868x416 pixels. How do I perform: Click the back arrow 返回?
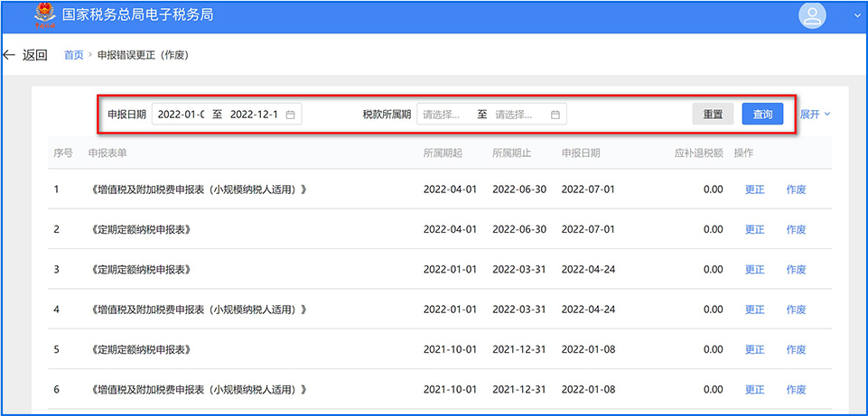click(x=25, y=55)
